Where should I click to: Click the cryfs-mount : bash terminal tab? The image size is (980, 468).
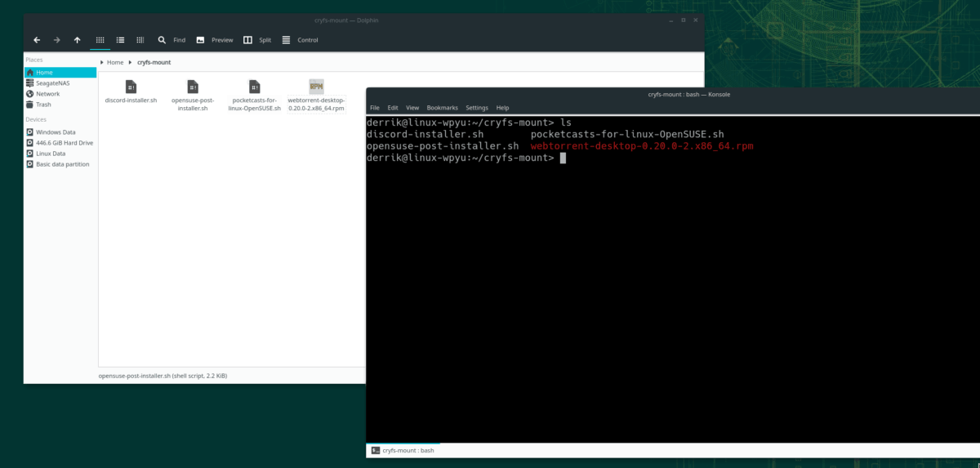403,450
